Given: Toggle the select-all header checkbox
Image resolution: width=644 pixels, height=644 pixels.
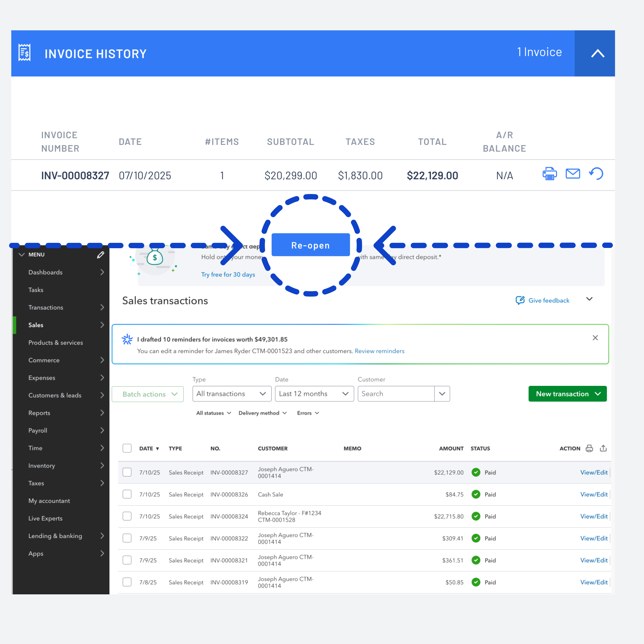Looking at the screenshot, I should tap(127, 448).
